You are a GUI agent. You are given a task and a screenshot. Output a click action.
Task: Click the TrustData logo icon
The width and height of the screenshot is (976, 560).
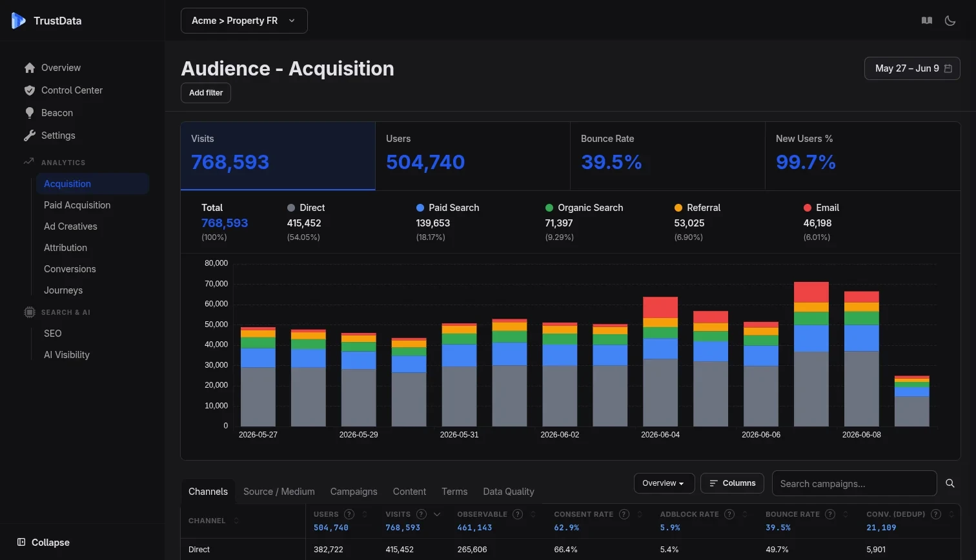tap(18, 21)
